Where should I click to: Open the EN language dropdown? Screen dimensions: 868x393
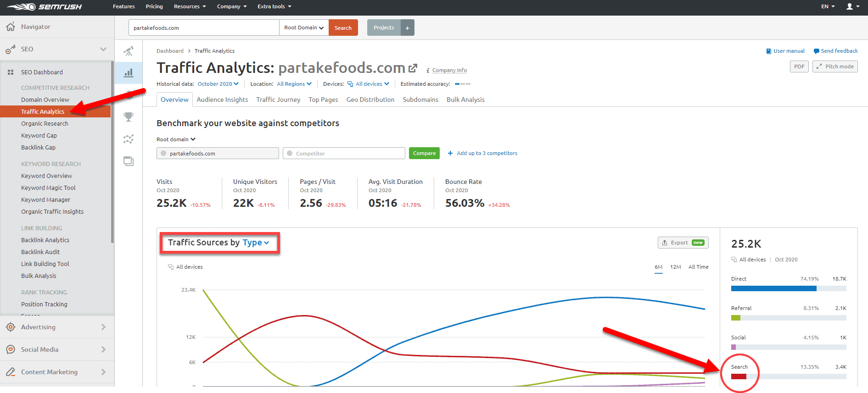coord(828,6)
